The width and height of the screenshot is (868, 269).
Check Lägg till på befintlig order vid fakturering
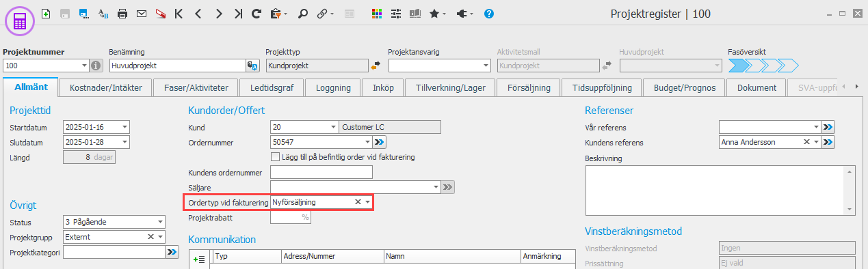pos(276,157)
